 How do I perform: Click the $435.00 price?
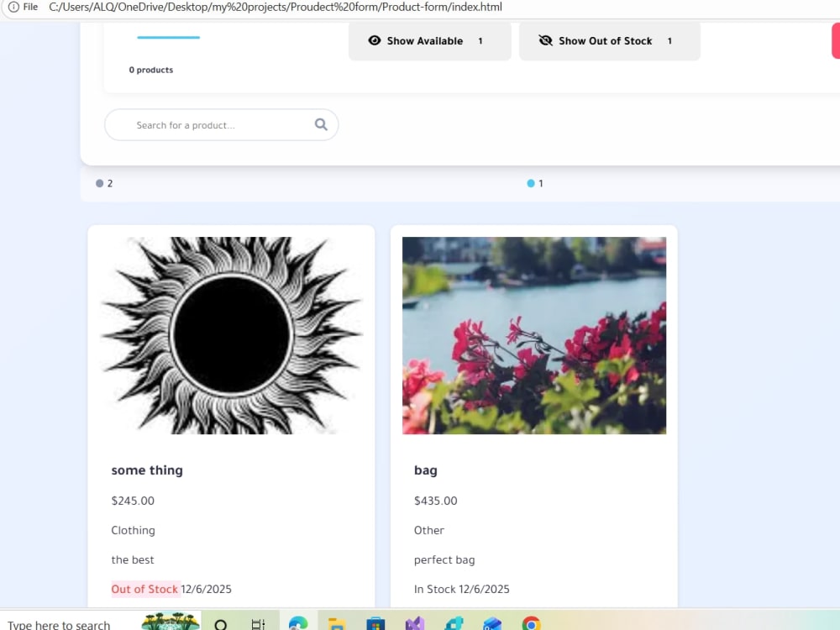[x=435, y=501]
